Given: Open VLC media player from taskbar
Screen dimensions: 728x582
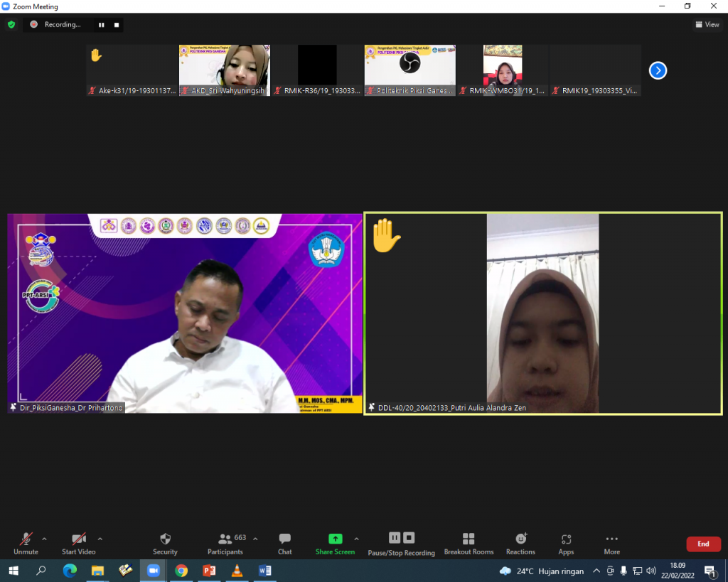Looking at the screenshot, I should pyautogui.click(x=237, y=571).
